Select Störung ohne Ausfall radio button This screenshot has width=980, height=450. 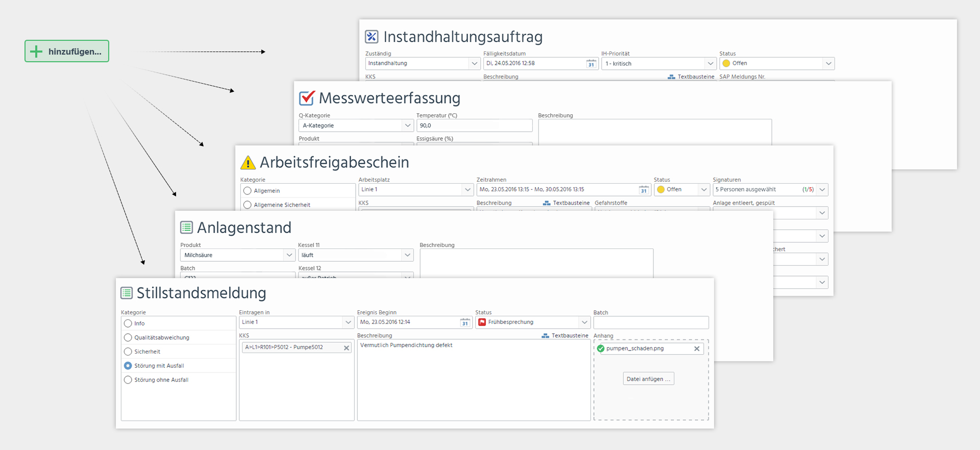(128, 380)
